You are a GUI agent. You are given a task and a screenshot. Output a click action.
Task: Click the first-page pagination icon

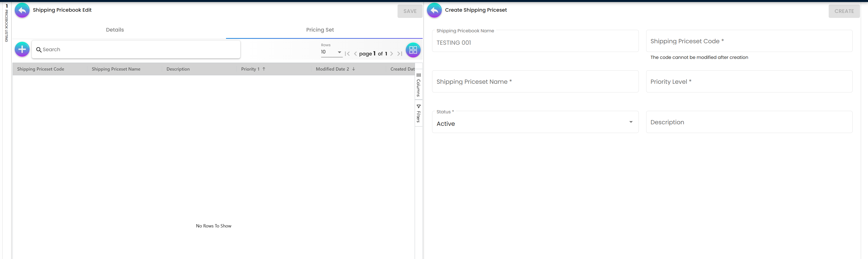click(347, 53)
